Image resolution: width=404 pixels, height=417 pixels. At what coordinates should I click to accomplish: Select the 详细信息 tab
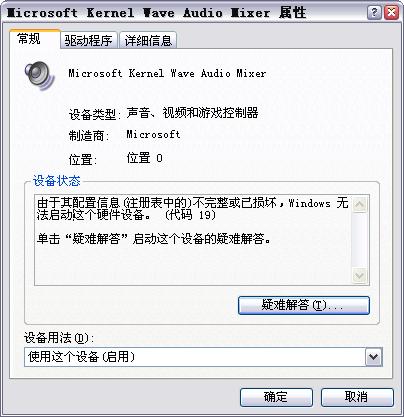pos(148,41)
